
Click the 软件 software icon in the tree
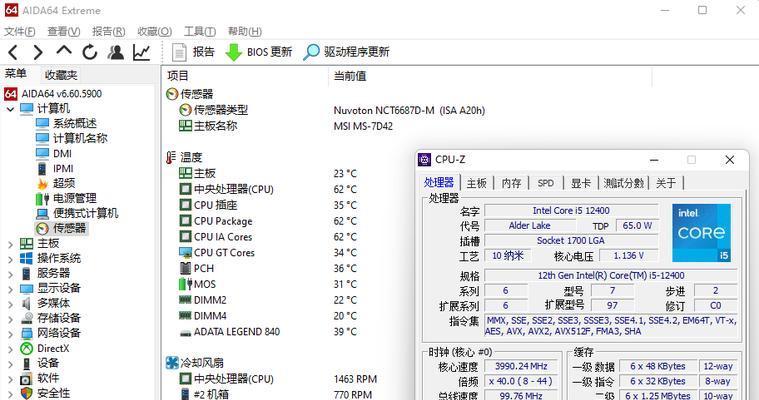(27, 378)
